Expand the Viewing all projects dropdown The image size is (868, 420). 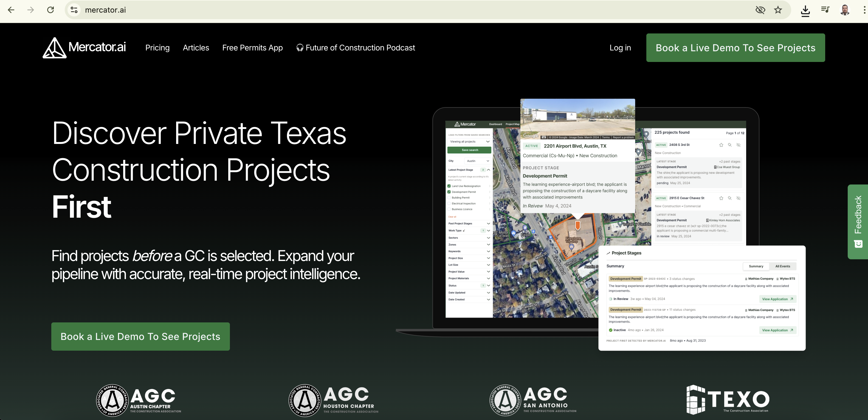tap(469, 141)
